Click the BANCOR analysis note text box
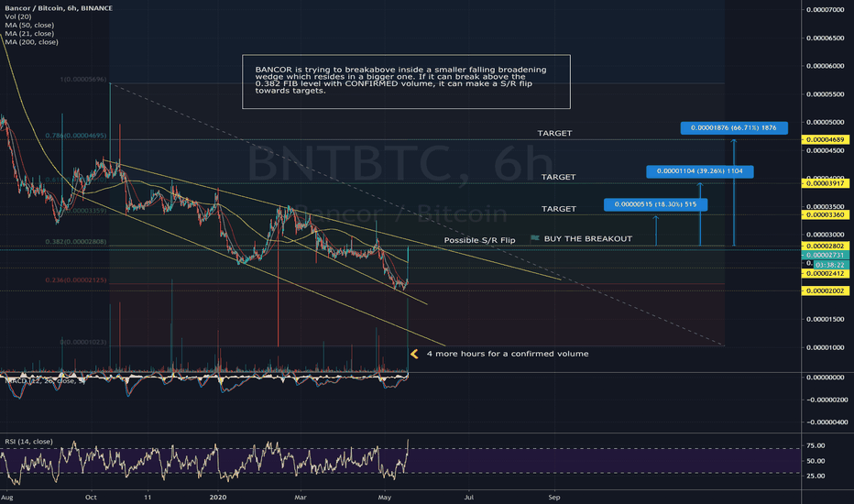 (406, 82)
